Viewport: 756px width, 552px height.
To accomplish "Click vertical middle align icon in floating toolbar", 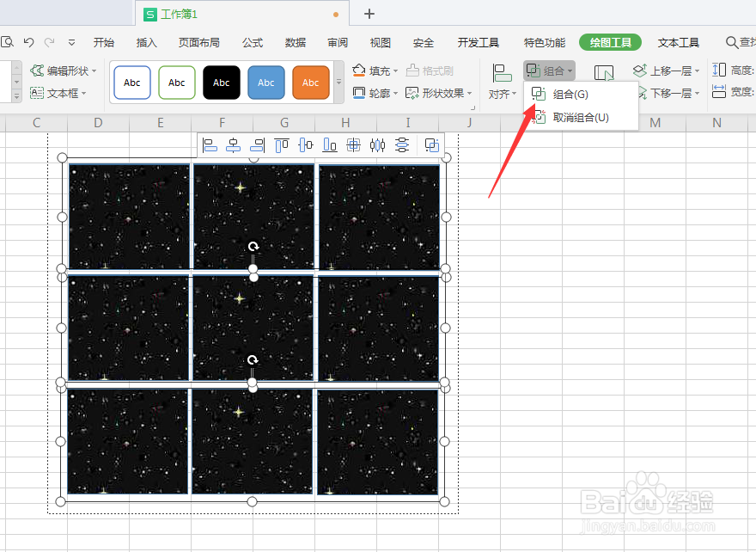I will [306, 144].
